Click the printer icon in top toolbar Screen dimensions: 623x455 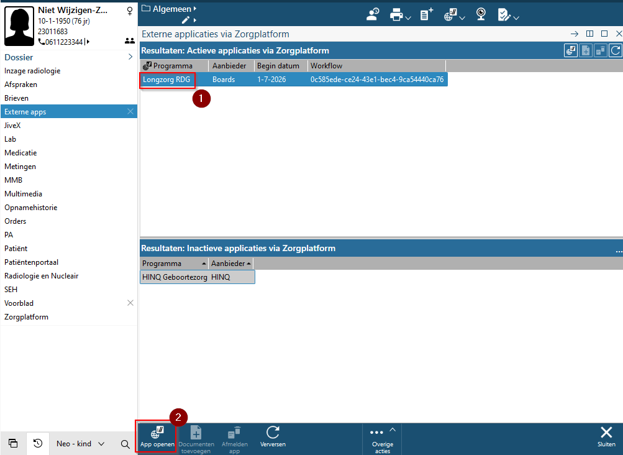396,15
